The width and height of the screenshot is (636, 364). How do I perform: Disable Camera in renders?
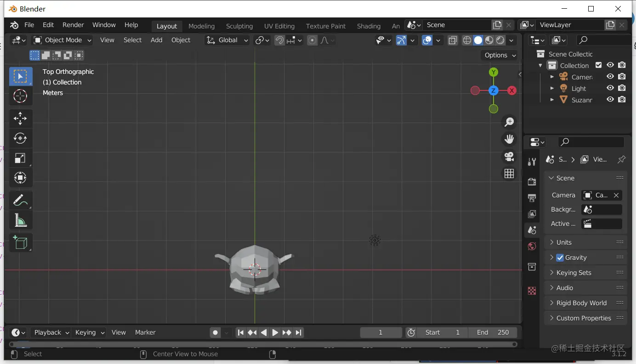click(622, 77)
